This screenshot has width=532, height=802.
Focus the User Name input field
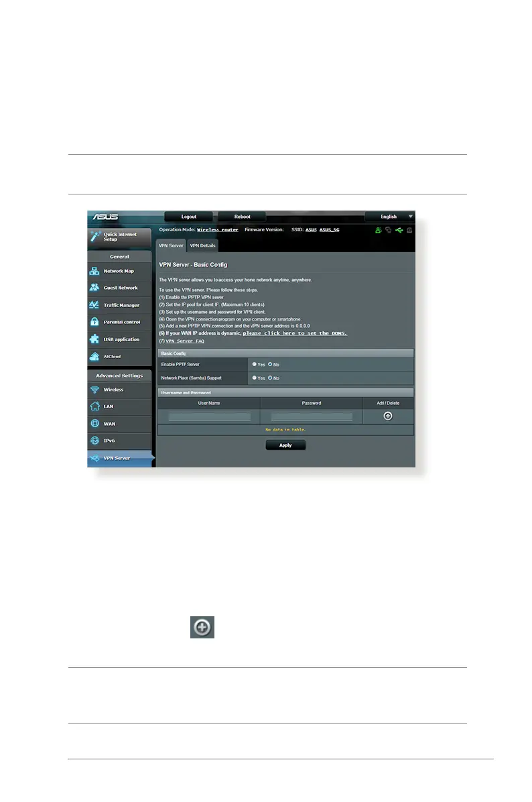tap(210, 417)
